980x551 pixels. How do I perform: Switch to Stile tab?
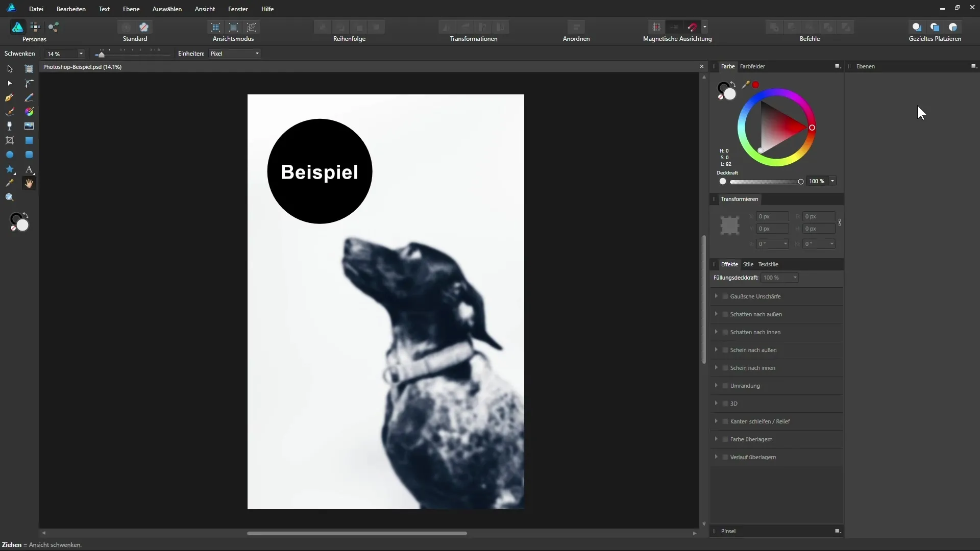(748, 264)
